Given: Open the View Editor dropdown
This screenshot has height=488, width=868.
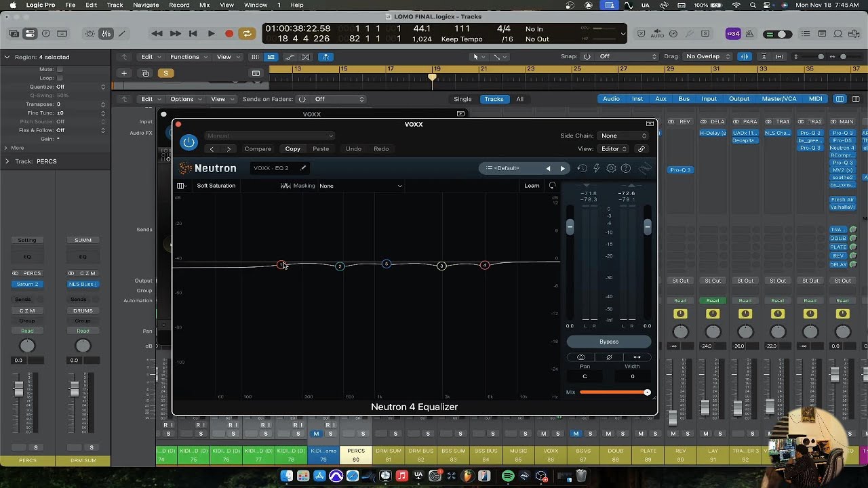Looking at the screenshot, I should (614, 149).
